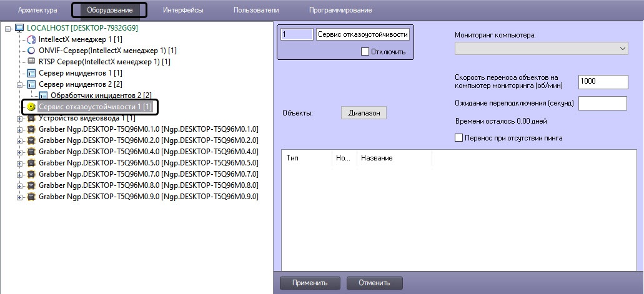644x294 pixels.
Task: Expand the Grabber Ngp.DESKTOP-T5Q96M0.9.0 node
Action: coord(20,197)
